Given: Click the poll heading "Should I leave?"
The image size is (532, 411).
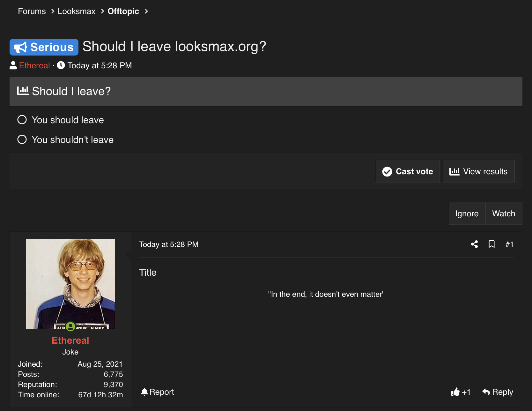Looking at the screenshot, I should [71, 91].
